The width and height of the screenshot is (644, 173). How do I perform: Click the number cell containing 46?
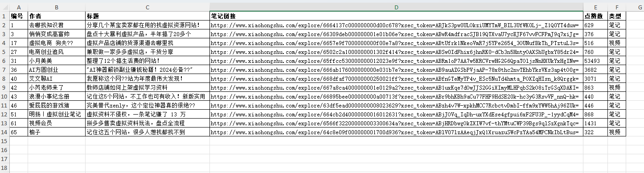click(x=19, y=105)
